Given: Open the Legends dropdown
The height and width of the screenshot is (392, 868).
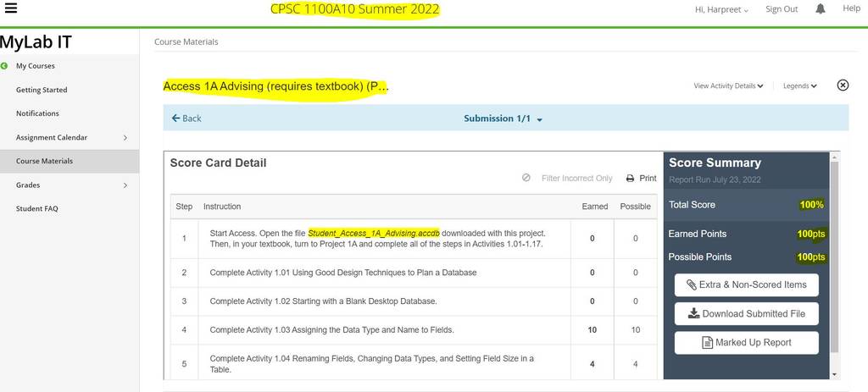Looking at the screenshot, I should (x=800, y=86).
